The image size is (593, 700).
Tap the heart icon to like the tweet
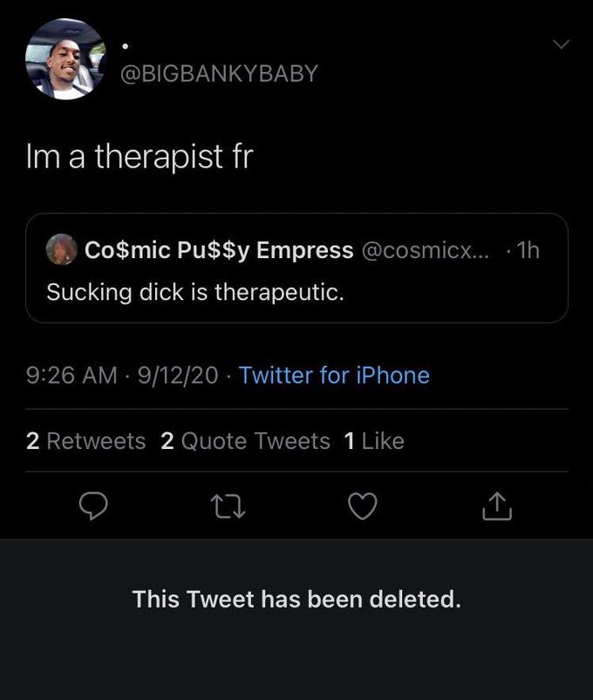[x=362, y=506]
